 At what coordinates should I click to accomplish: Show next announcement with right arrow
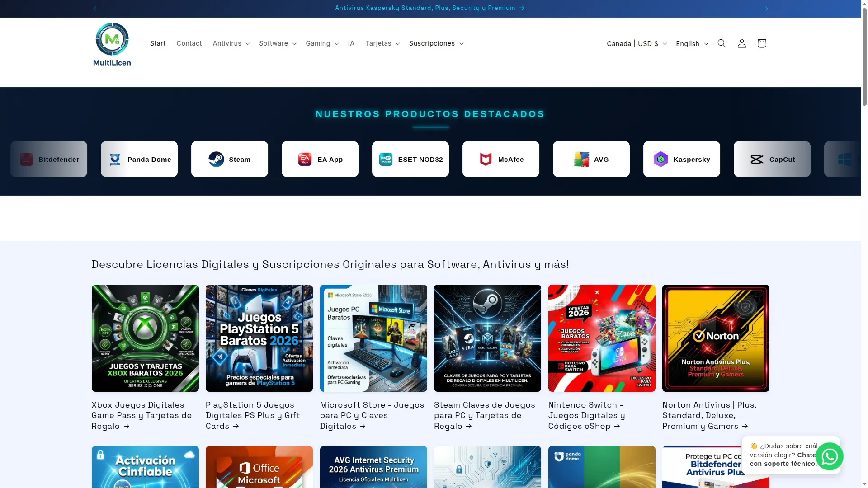coord(766,9)
